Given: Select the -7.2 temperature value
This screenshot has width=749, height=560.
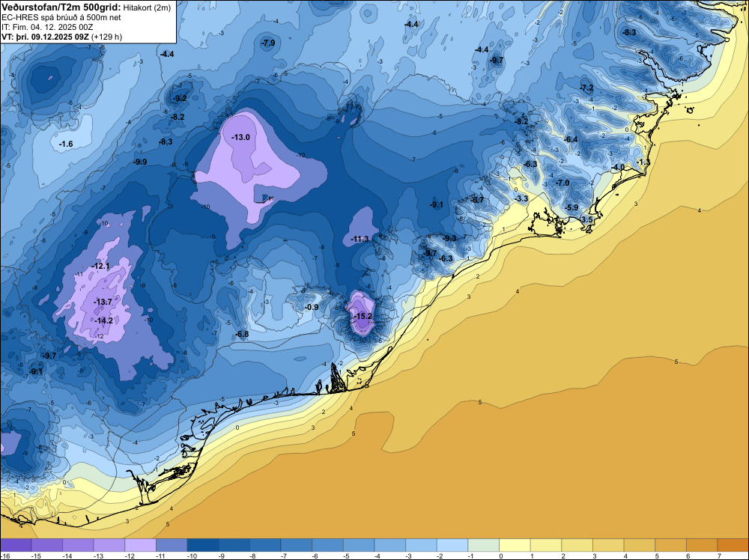Looking at the screenshot, I should [x=586, y=88].
